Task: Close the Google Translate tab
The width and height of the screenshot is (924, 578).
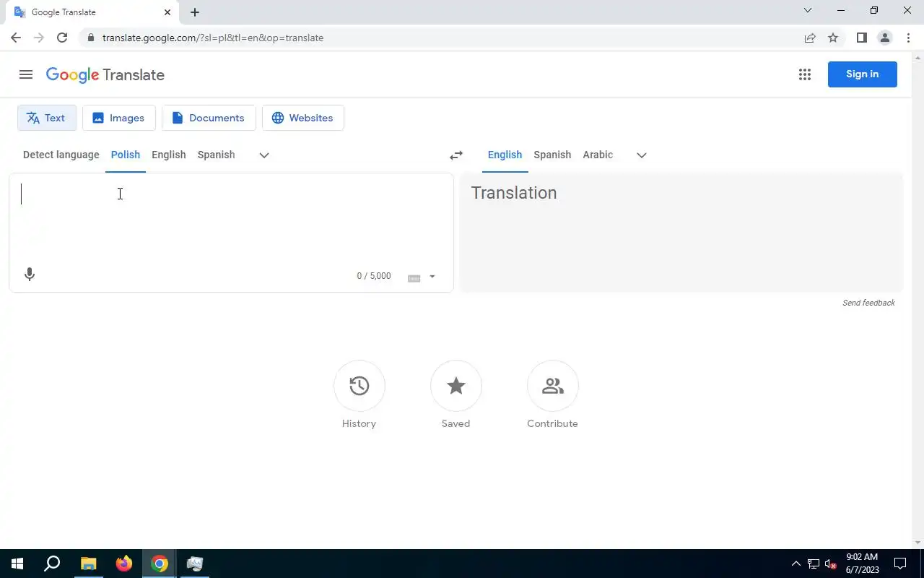Action: coord(167,12)
